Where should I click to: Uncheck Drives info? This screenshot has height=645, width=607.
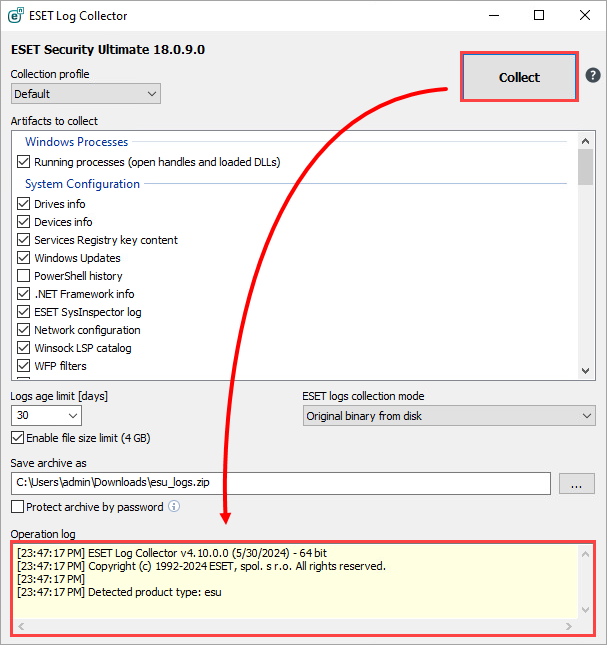[x=23, y=204]
